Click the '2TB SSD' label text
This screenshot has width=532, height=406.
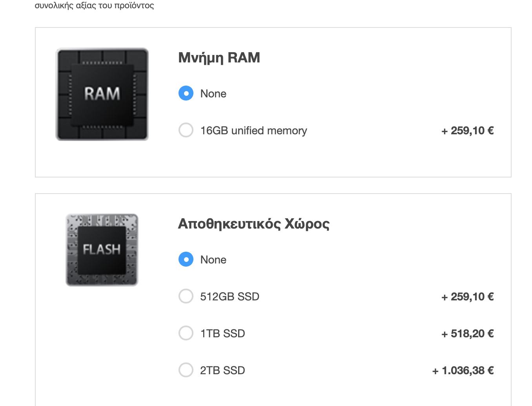tap(222, 370)
